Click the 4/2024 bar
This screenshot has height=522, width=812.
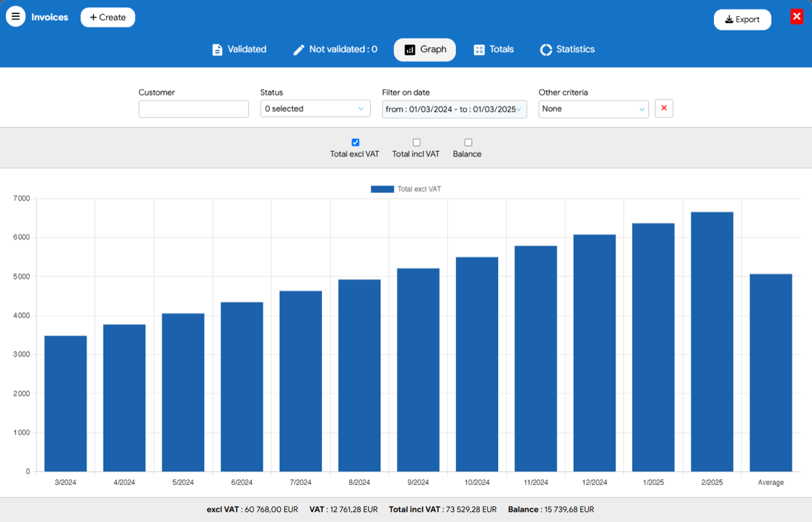click(x=125, y=398)
